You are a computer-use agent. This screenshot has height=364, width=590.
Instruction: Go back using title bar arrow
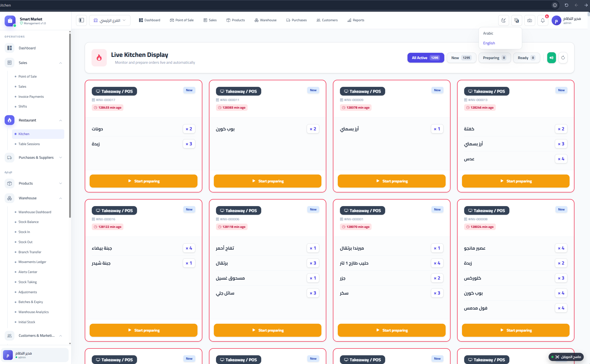(x=576, y=5)
